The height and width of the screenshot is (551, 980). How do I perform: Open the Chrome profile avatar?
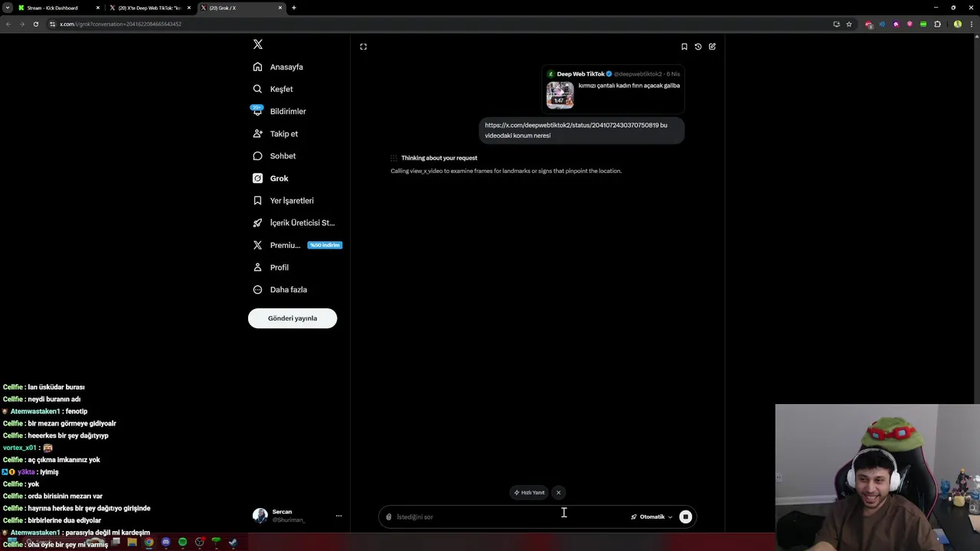(958, 24)
